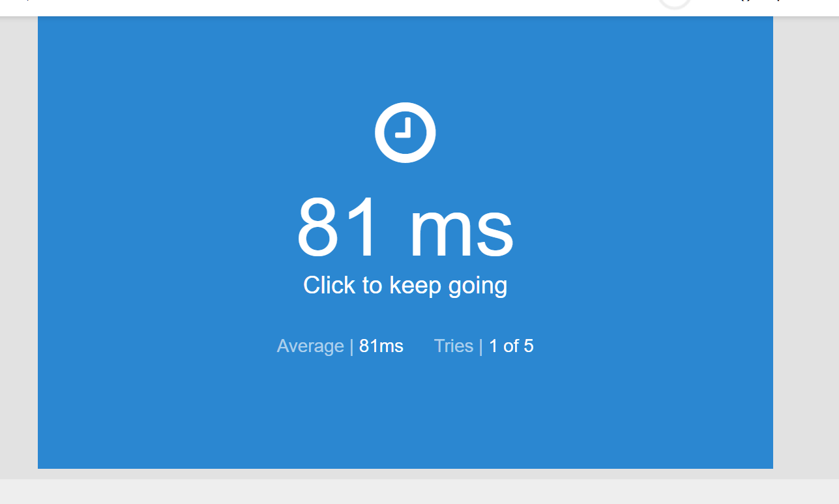Click the divider bar after Tries

point(481,346)
